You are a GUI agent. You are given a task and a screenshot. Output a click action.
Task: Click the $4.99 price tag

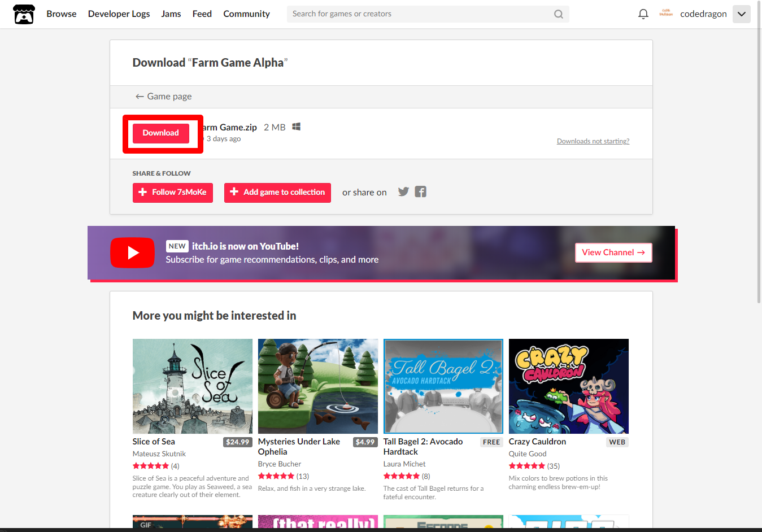tap(365, 442)
